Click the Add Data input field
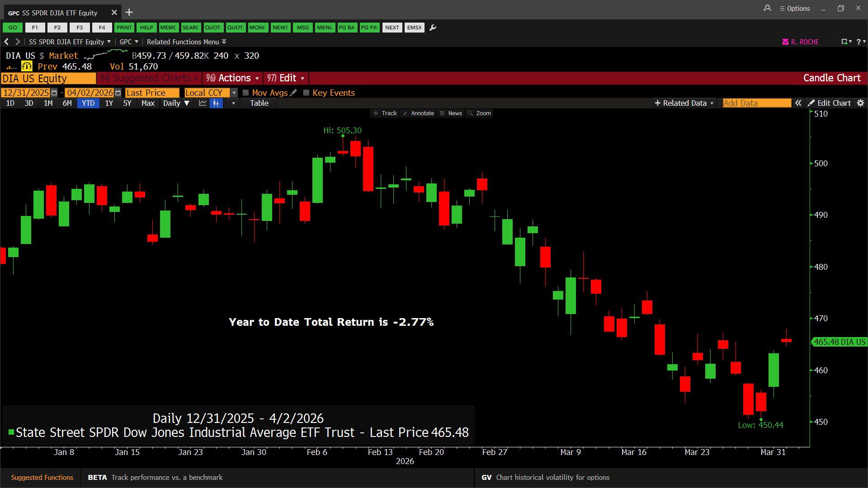The height and width of the screenshot is (488, 868). click(x=756, y=103)
